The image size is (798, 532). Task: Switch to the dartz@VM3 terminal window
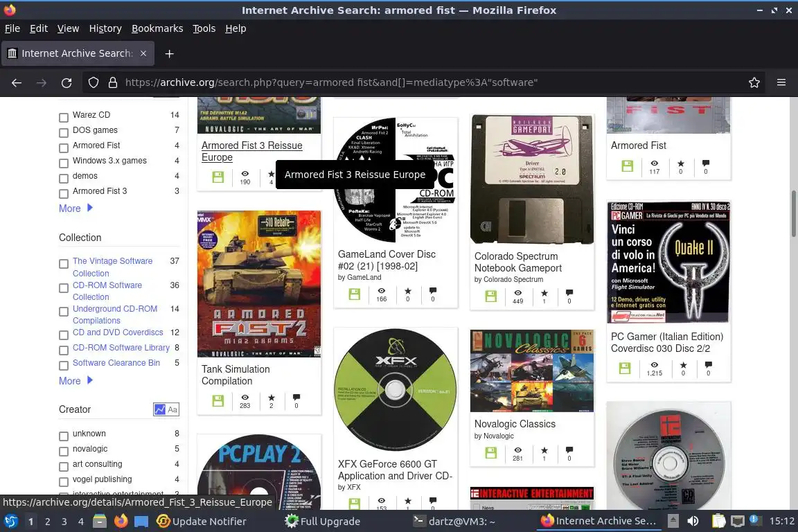point(454,522)
